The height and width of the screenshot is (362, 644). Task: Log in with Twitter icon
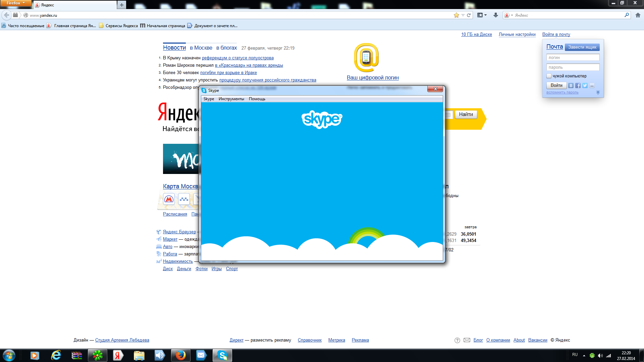[585, 86]
